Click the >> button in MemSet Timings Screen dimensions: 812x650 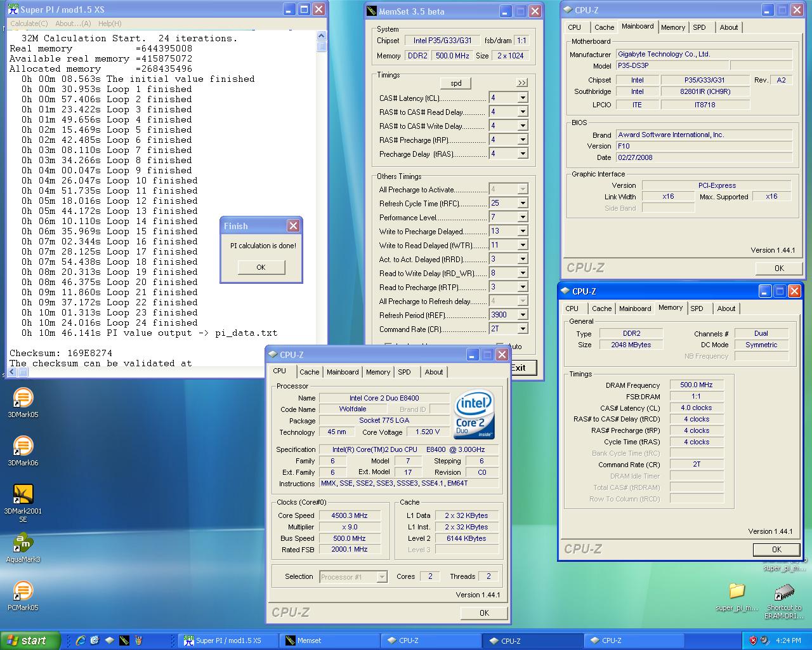click(521, 83)
